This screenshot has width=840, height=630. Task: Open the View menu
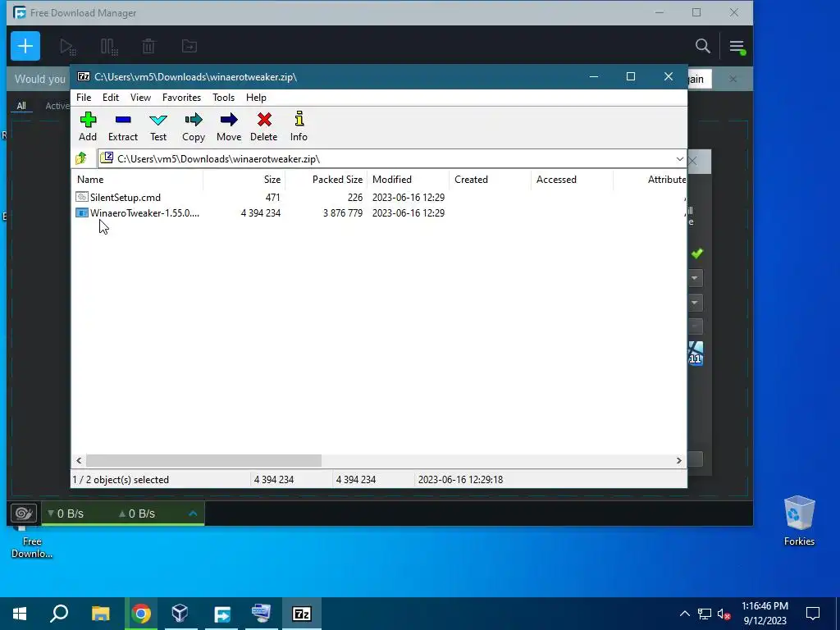pyautogui.click(x=140, y=98)
